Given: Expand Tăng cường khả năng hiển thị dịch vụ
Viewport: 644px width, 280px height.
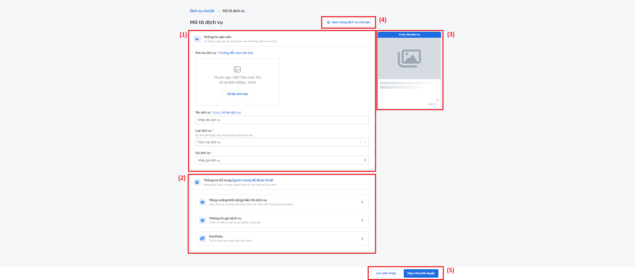Looking at the screenshot, I should 362,202.
